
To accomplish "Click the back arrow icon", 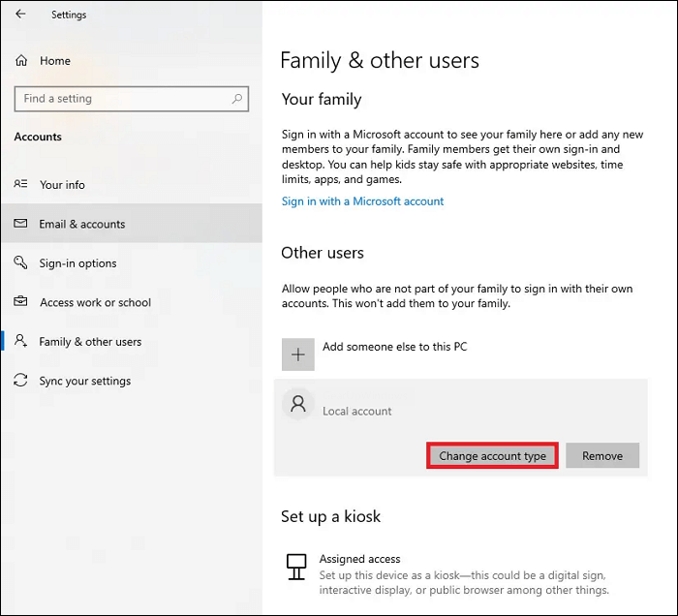I will [20, 15].
